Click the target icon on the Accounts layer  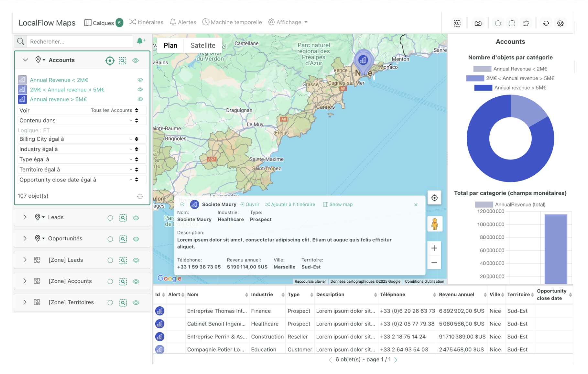pyautogui.click(x=110, y=60)
